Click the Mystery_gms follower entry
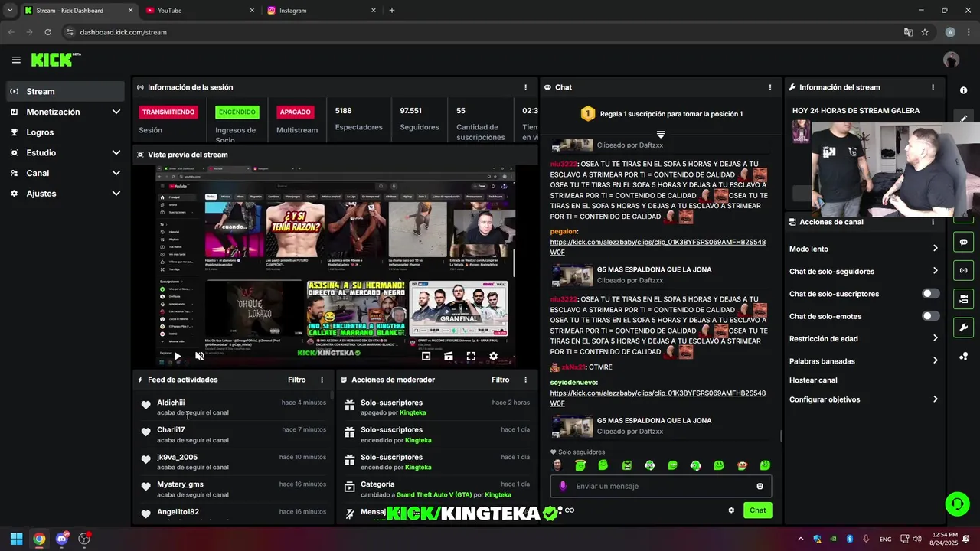 coord(233,489)
